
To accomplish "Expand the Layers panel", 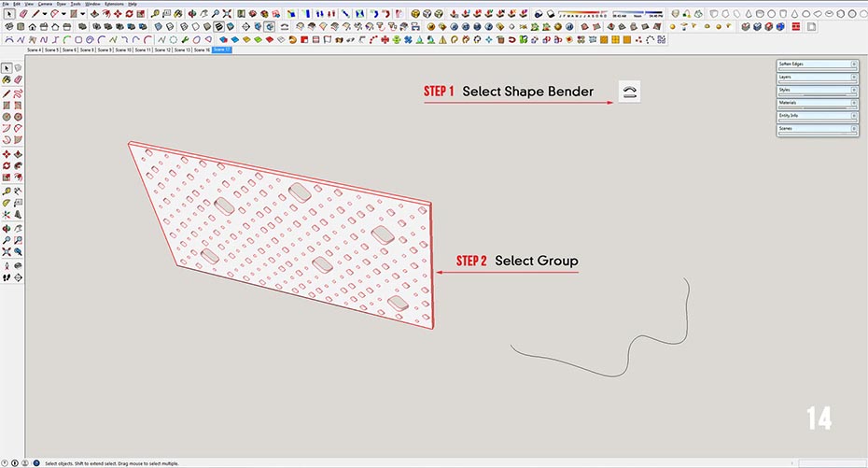I will (x=817, y=77).
